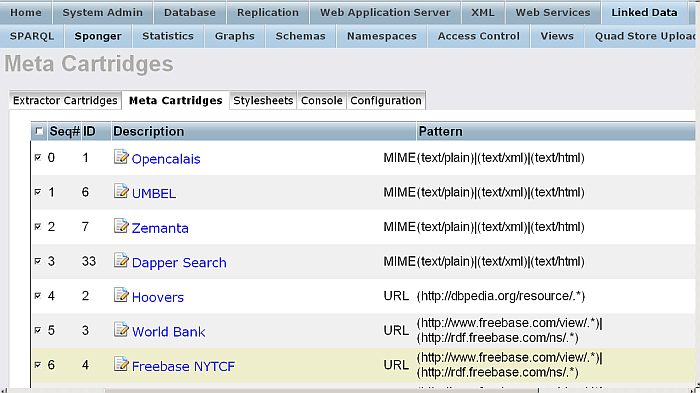Image resolution: width=700 pixels, height=393 pixels.
Task: Go to the Schemas sub-tab
Action: pyautogui.click(x=300, y=36)
